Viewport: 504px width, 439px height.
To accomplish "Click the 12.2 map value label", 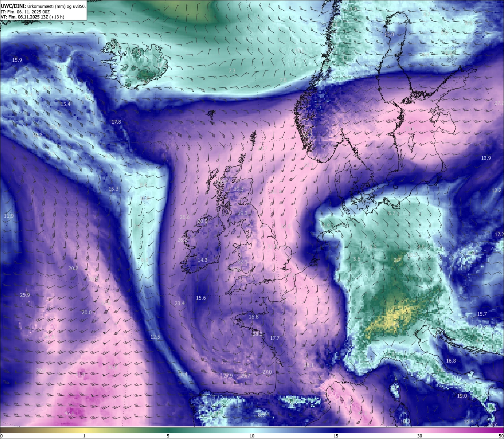I will tap(497, 190).
